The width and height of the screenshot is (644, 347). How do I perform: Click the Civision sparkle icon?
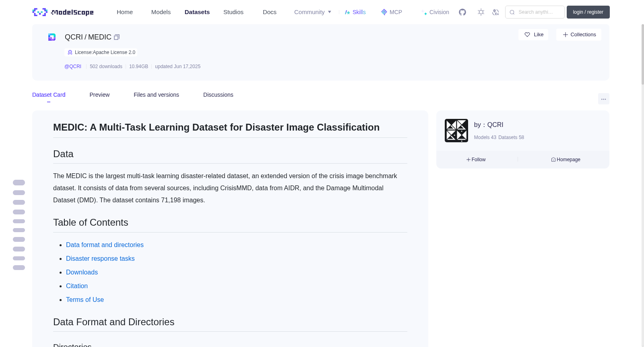pos(424,12)
